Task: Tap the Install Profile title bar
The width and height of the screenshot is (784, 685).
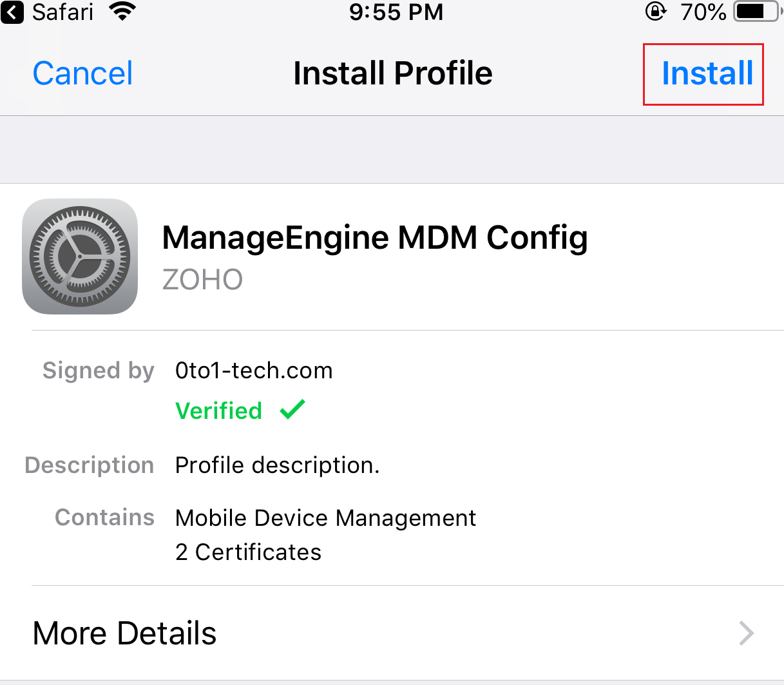Action: click(392, 73)
